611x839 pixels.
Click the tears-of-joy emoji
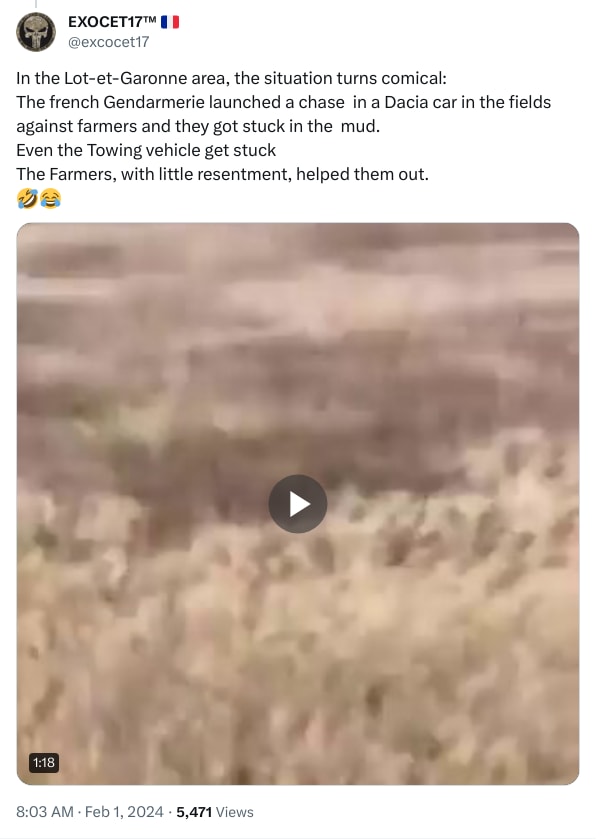pyautogui.click(x=50, y=199)
